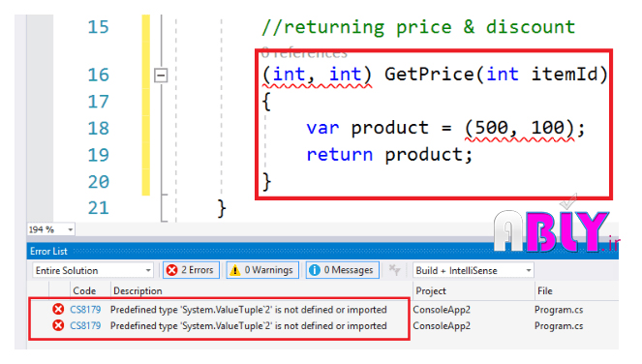
Task: Click the itemId parameter
Action: pos(565,75)
